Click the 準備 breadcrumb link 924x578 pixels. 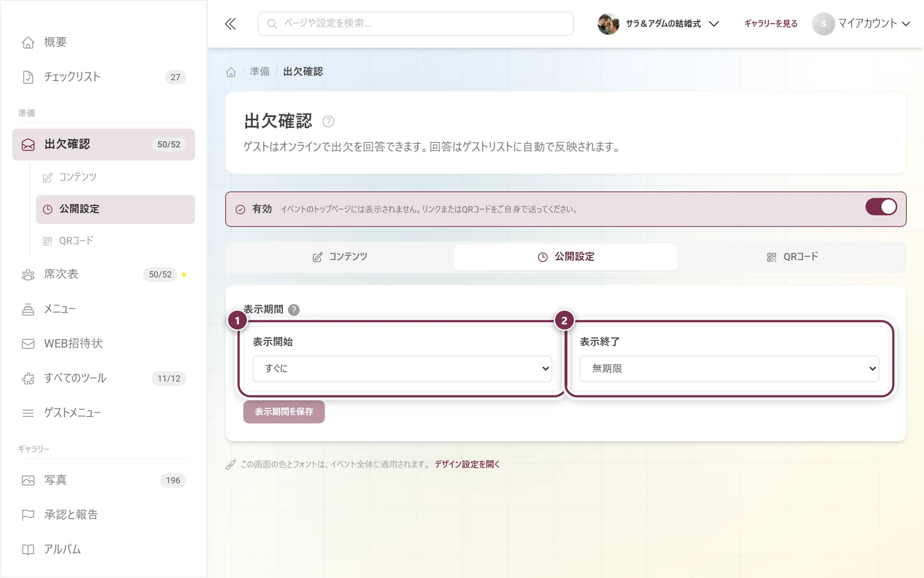tap(260, 72)
